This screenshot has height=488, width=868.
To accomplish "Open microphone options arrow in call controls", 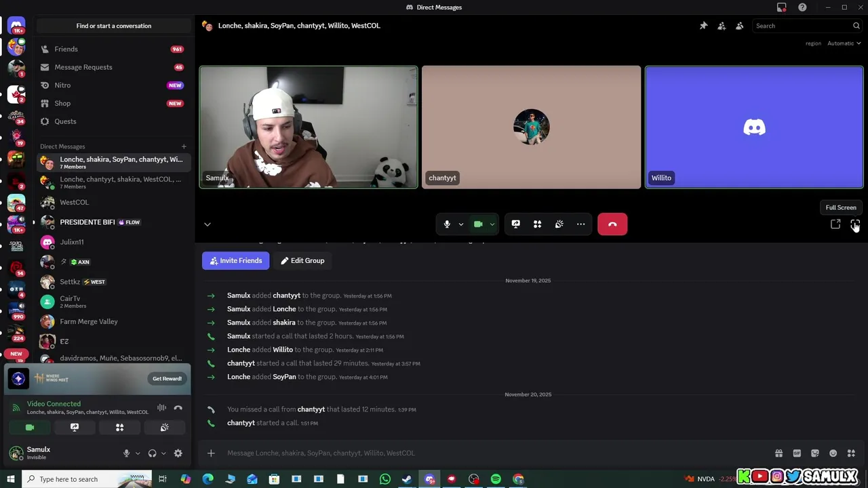I will (x=460, y=224).
